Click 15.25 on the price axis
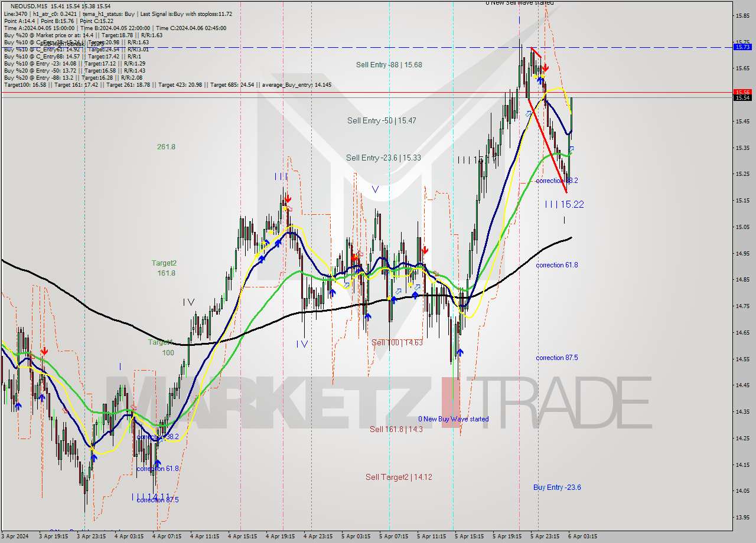The height and width of the screenshot is (543, 756). (x=742, y=174)
